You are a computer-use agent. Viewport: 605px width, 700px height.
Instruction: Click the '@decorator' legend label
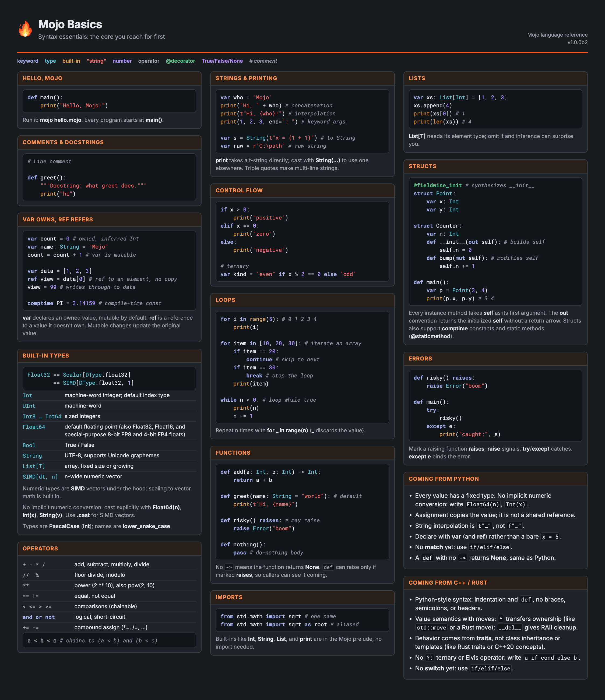point(180,61)
